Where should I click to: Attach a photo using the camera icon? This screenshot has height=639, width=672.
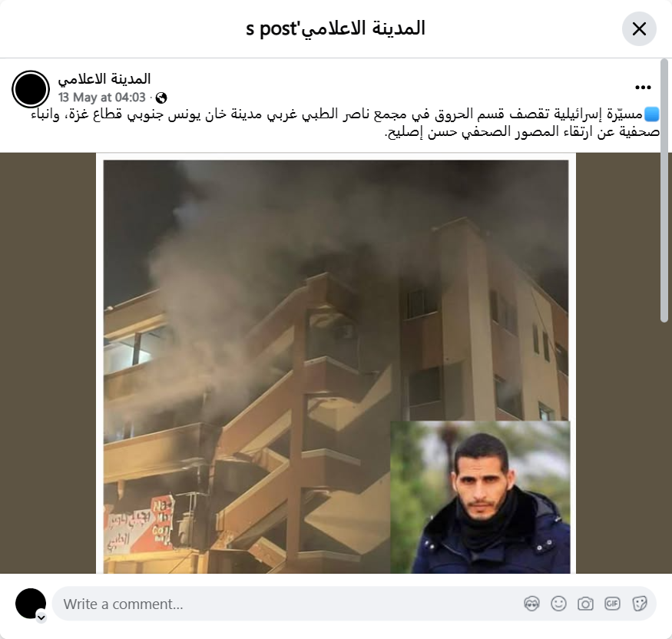pos(585,604)
